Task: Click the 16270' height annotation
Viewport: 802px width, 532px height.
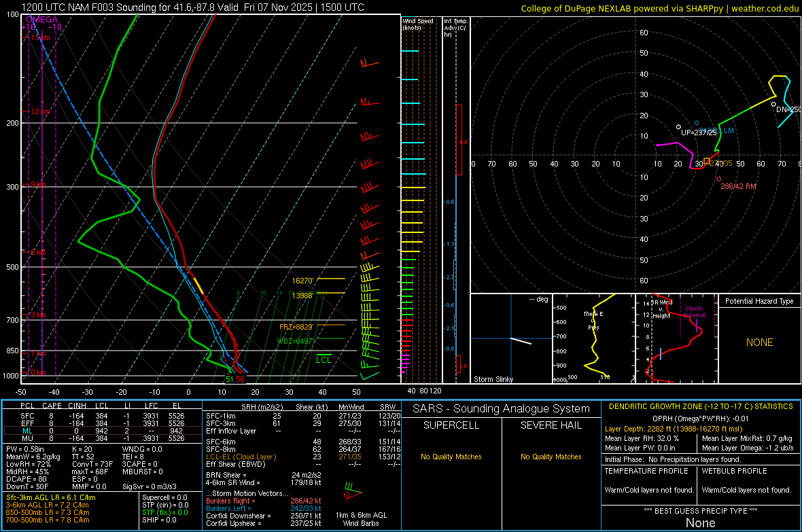Action: (302, 281)
